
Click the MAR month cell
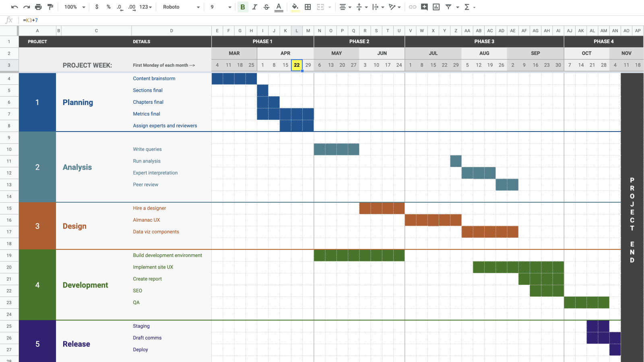234,53
